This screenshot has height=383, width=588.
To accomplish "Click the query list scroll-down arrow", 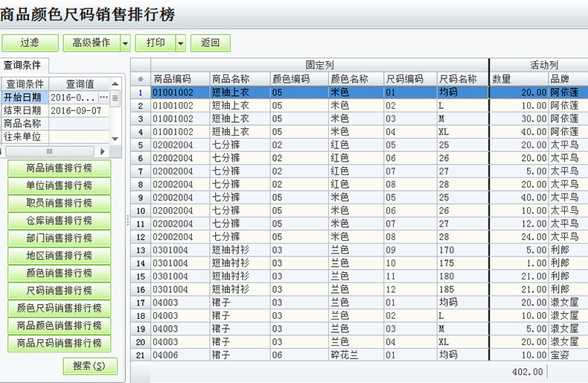I will coord(115,139).
